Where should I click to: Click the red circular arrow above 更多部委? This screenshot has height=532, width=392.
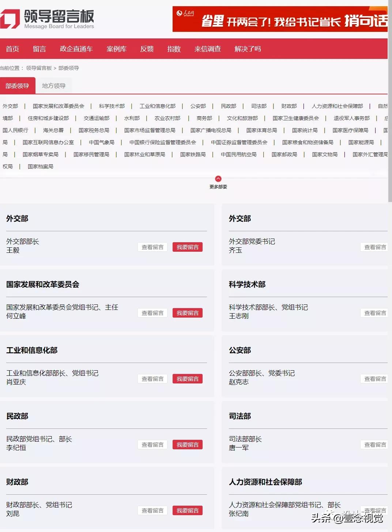[x=219, y=179]
